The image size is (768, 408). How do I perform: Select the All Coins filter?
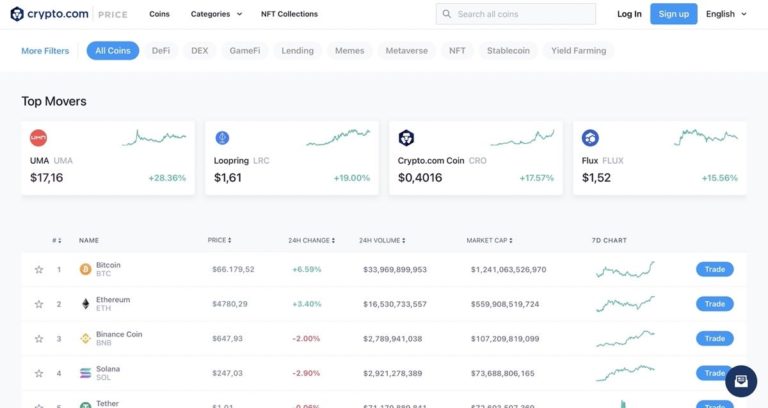coord(113,50)
